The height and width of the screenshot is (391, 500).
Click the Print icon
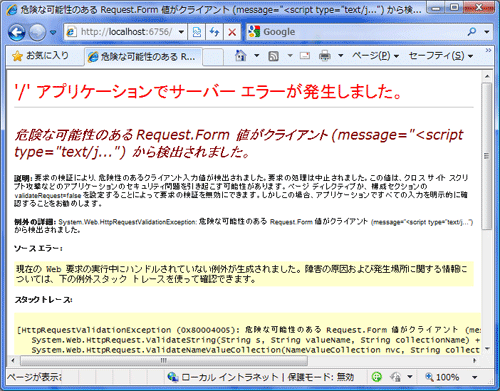(325, 56)
